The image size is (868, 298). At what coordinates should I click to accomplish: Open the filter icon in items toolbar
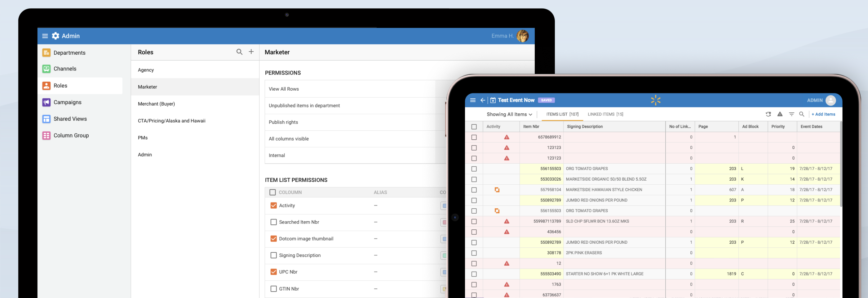click(791, 115)
